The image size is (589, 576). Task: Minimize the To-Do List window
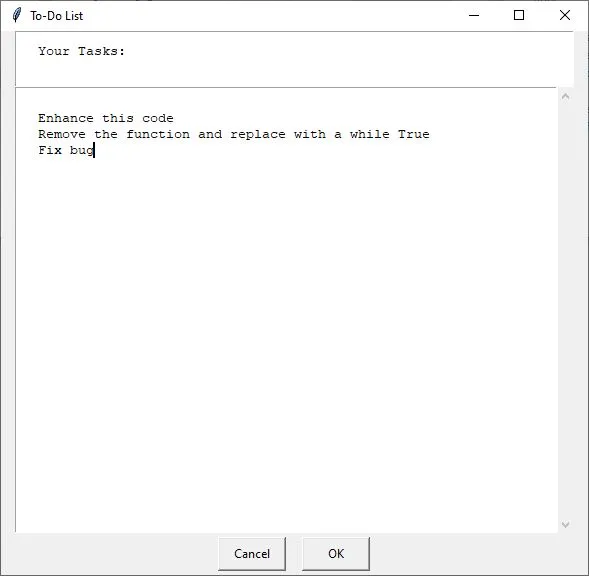(x=474, y=15)
